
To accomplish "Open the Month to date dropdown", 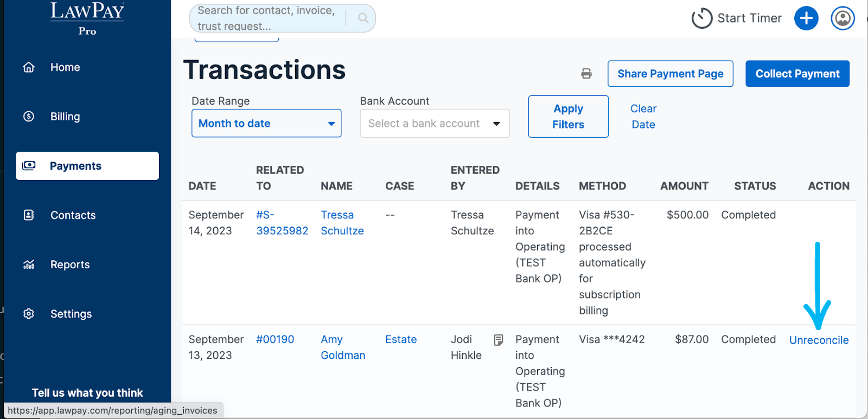I will (x=266, y=124).
